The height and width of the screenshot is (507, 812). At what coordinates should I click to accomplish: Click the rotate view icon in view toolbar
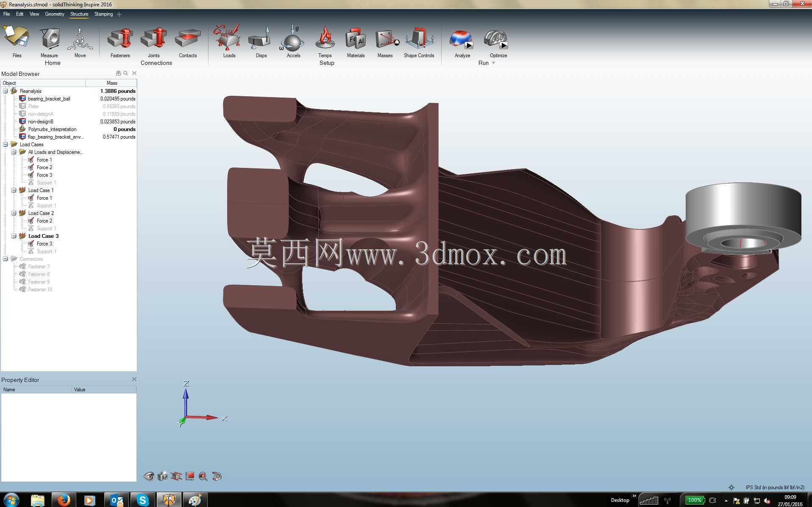pos(217,476)
